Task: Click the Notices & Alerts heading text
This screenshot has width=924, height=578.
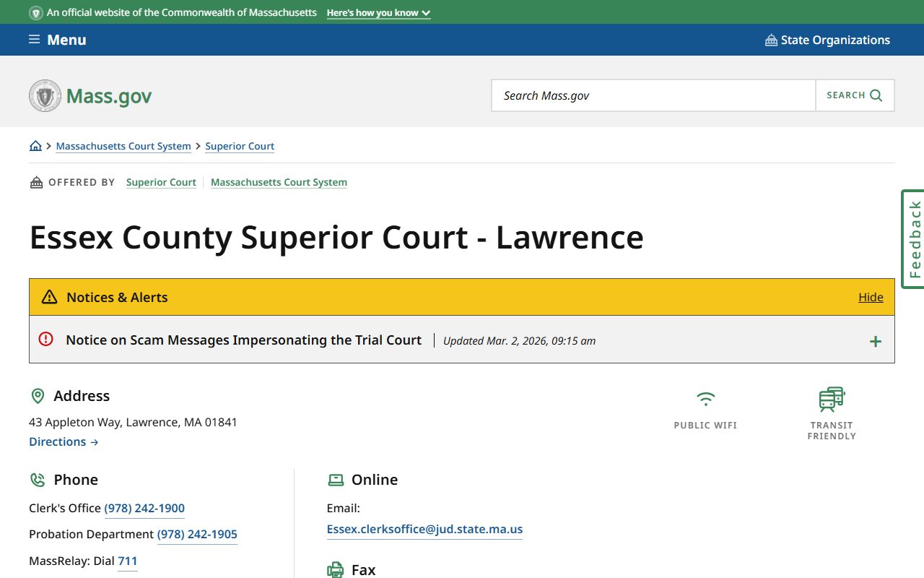Action: 117,297
